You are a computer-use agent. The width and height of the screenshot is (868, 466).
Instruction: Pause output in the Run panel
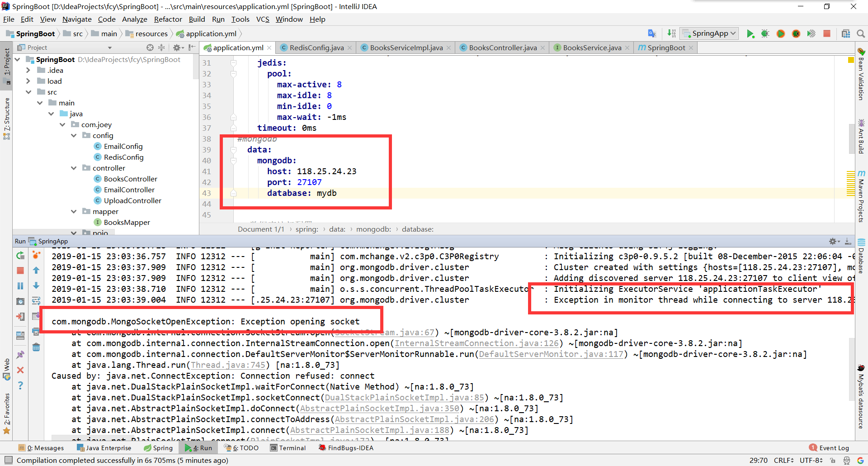click(x=20, y=286)
